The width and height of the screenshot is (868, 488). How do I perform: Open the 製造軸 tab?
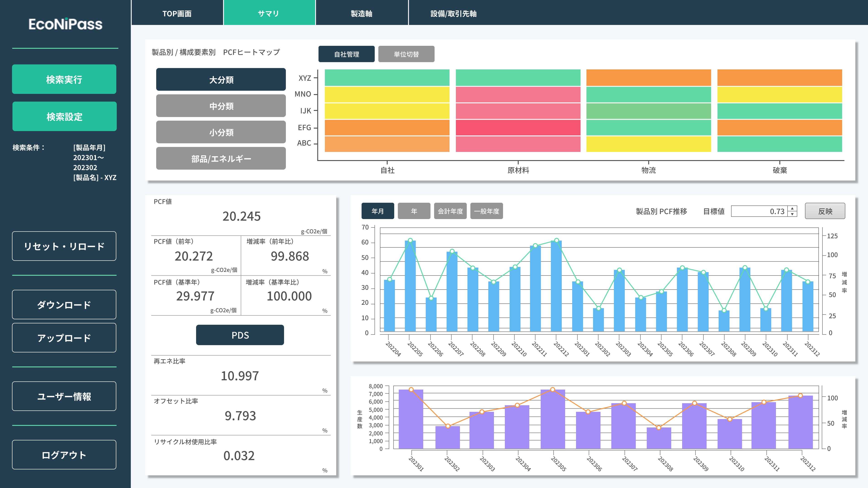pos(361,13)
